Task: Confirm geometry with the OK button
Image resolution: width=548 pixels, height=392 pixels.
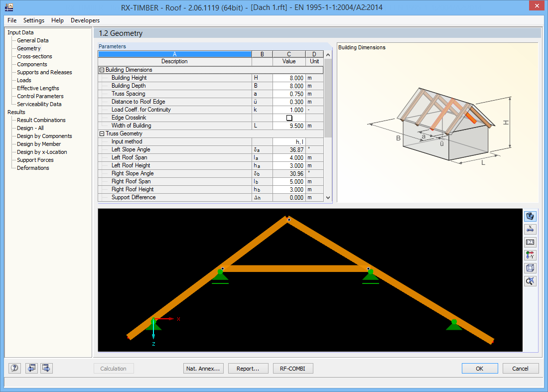Action: coord(479,368)
